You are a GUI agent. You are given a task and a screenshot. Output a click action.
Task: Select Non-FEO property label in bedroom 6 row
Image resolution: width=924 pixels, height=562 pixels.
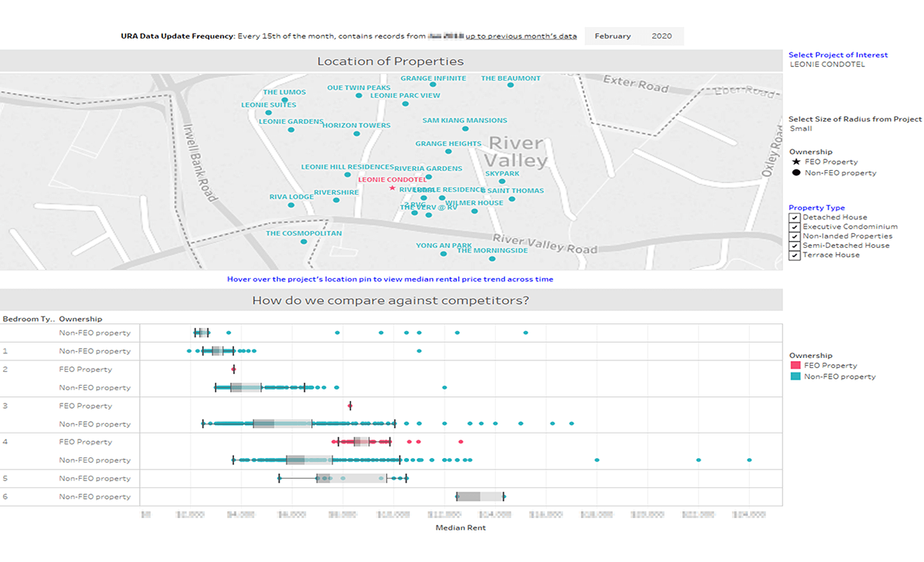pyautogui.click(x=95, y=497)
